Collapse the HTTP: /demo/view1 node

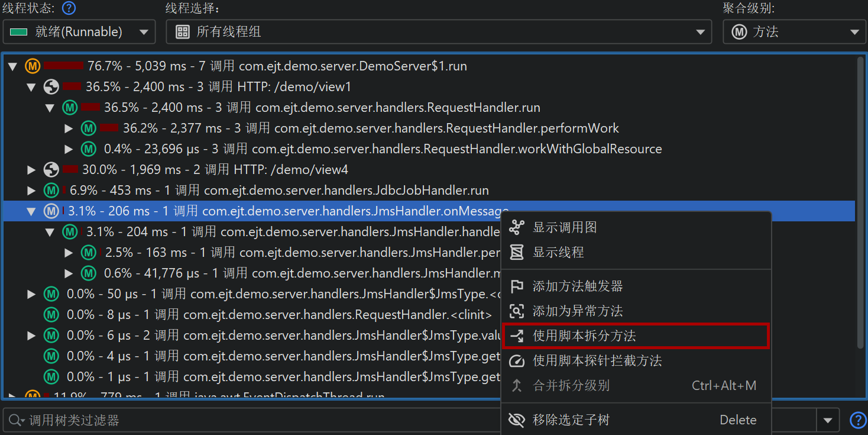(x=31, y=87)
